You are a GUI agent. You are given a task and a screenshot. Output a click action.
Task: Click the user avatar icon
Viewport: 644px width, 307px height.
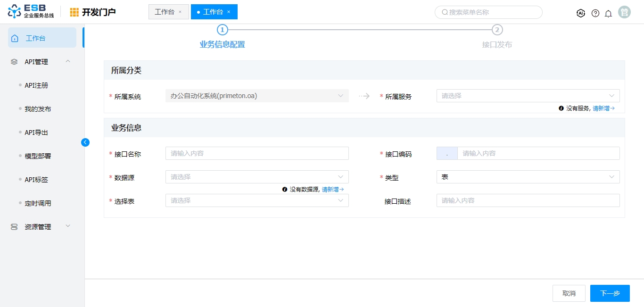(x=625, y=13)
